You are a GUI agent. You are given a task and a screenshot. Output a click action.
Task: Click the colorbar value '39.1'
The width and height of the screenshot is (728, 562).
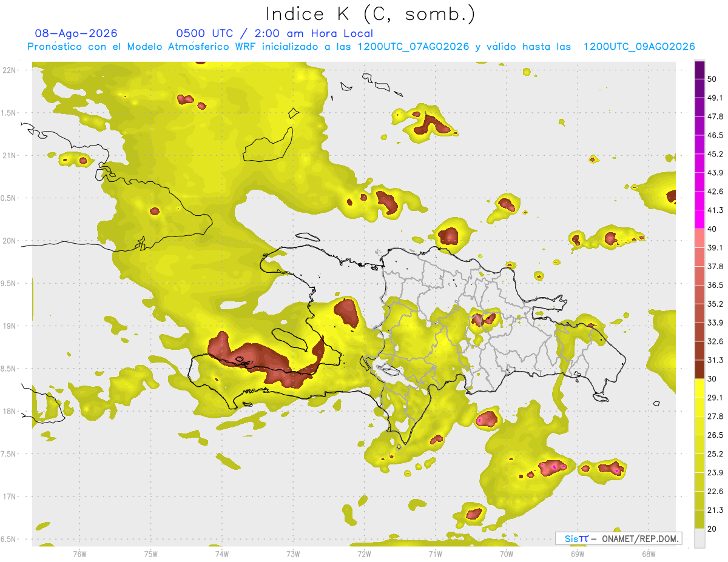[x=715, y=247]
